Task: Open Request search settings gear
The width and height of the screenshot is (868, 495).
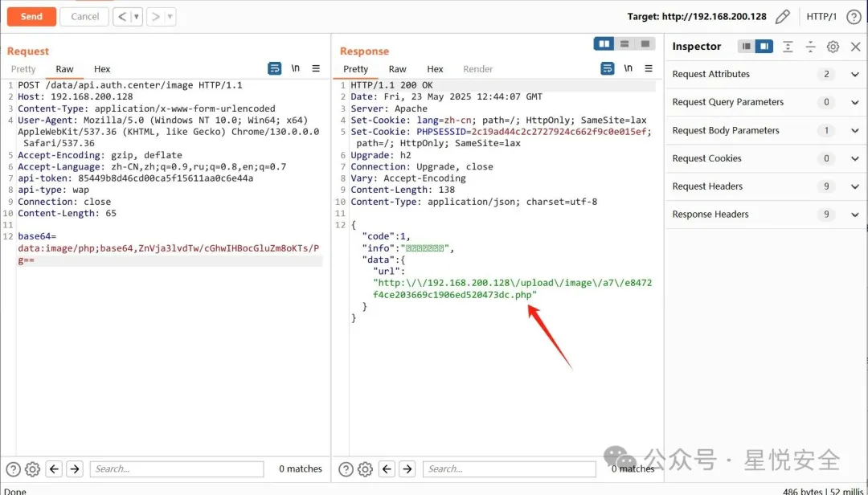Action: coord(33,469)
